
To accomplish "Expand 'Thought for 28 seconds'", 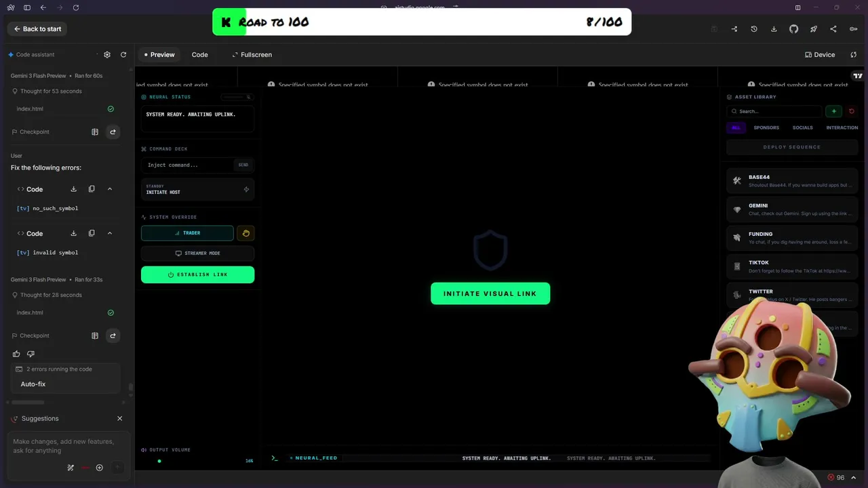I will [x=47, y=295].
